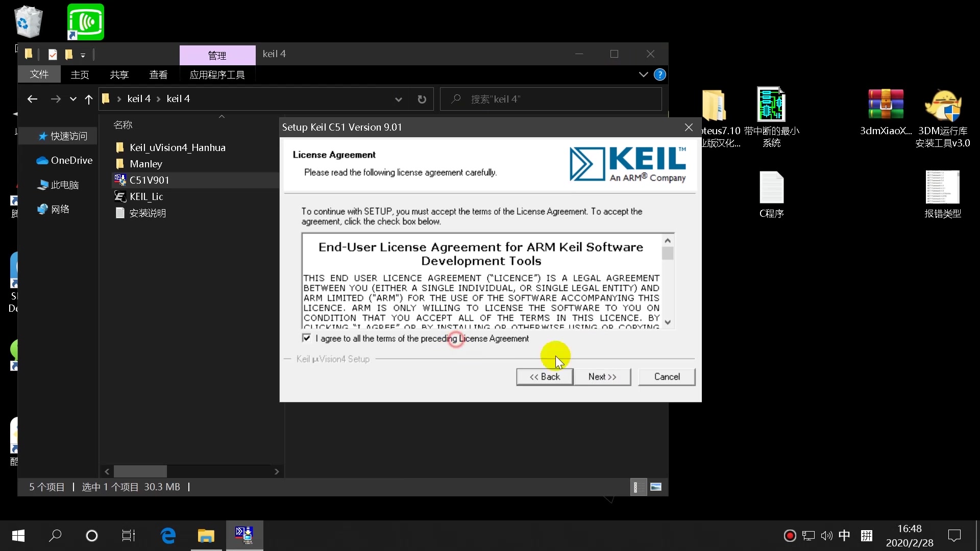The image size is (980, 551).
Task: Open the 共享 ribbon tab
Action: pyautogui.click(x=119, y=74)
